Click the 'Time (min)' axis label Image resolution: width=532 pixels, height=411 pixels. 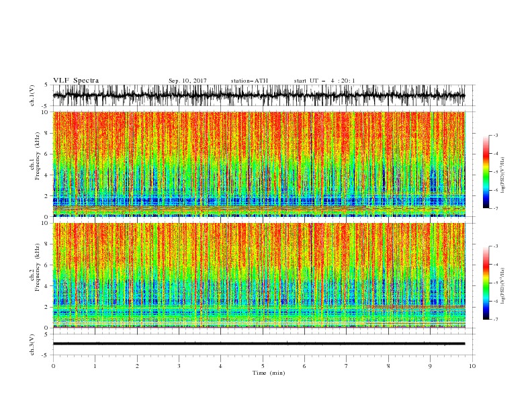269,373
